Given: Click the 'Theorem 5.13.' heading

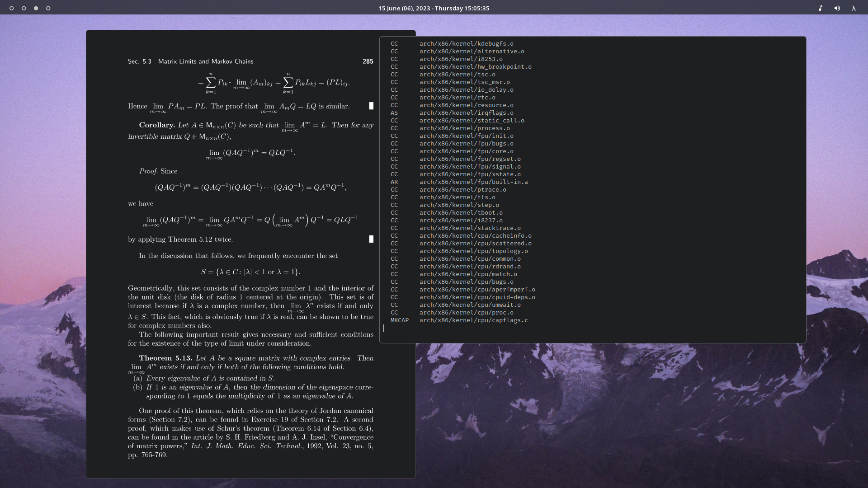Looking at the screenshot, I should pyautogui.click(x=165, y=358).
